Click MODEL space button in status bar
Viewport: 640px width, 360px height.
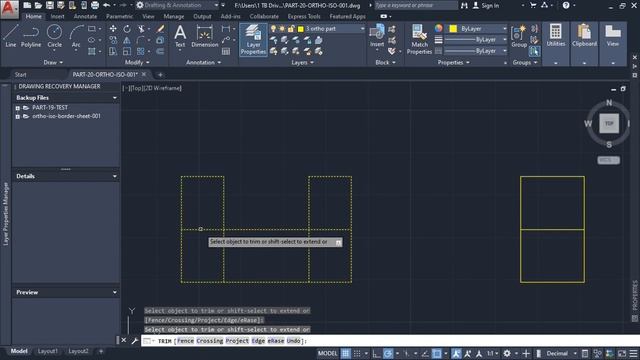[327, 353]
